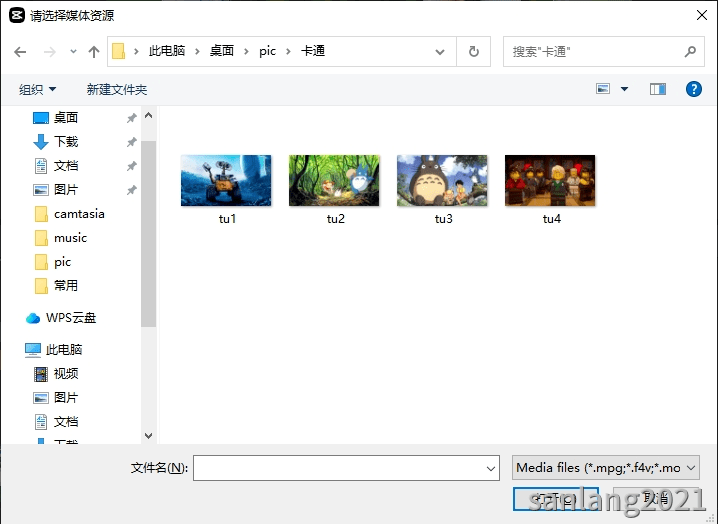Viewport: 718px width, 524px height.
Task: Unpin 桌面 via its pin icon
Action: (131, 118)
